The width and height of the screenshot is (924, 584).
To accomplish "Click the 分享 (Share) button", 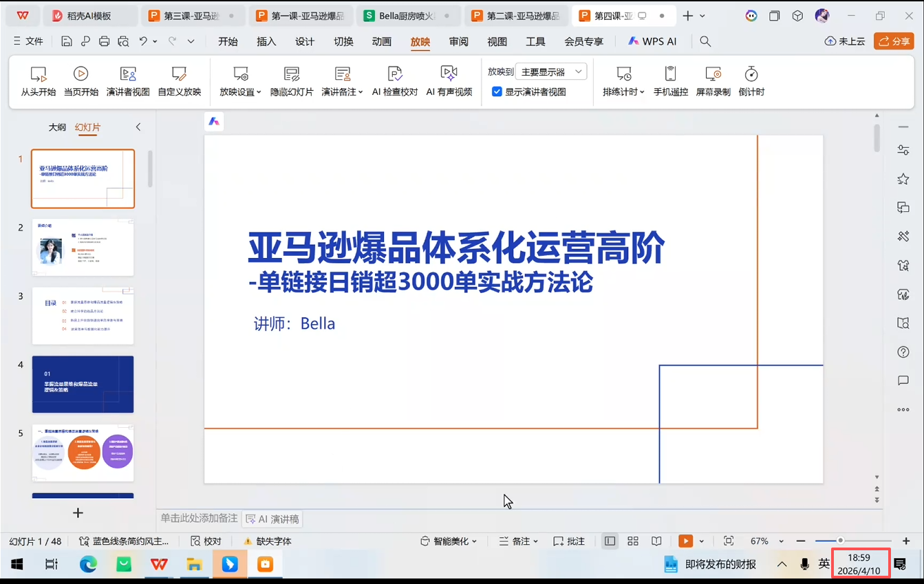I will click(x=894, y=41).
